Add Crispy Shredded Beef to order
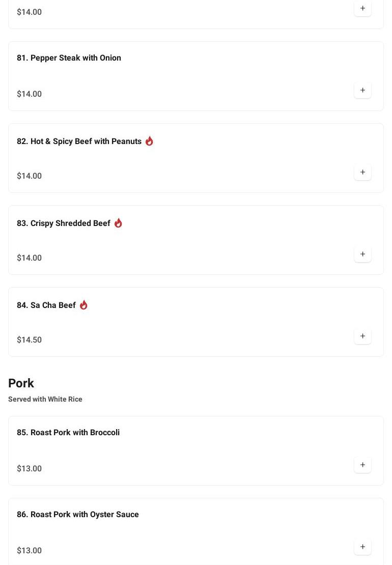The height and width of the screenshot is (565, 392). 362,255
